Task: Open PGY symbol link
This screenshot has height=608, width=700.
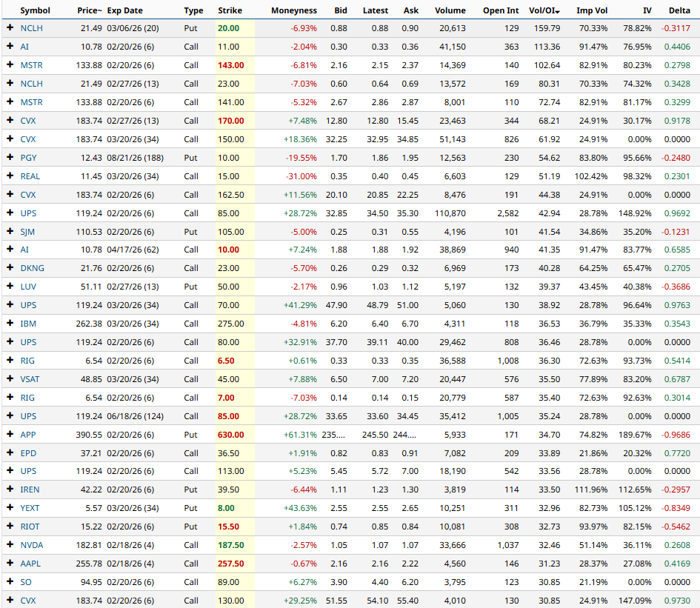Action: (x=28, y=158)
